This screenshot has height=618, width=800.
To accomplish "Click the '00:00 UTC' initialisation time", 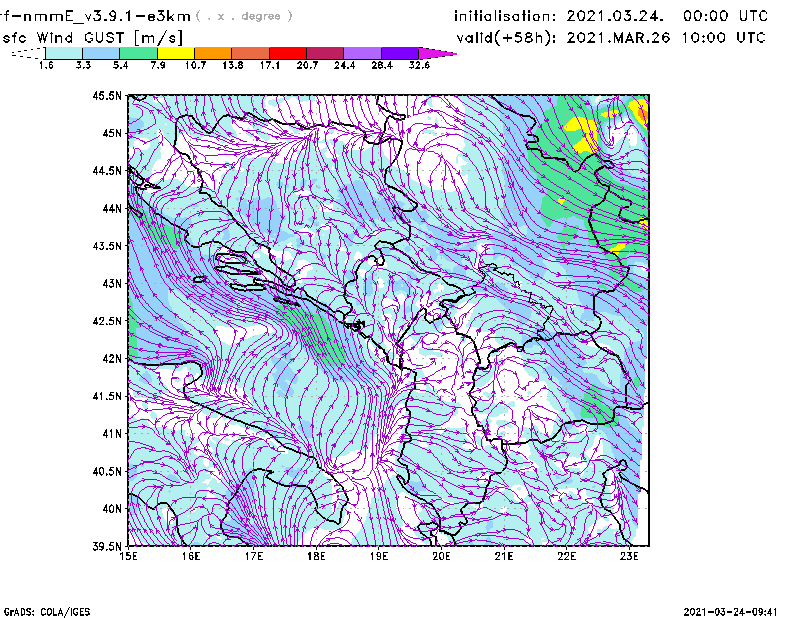I will tap(726, 16).
